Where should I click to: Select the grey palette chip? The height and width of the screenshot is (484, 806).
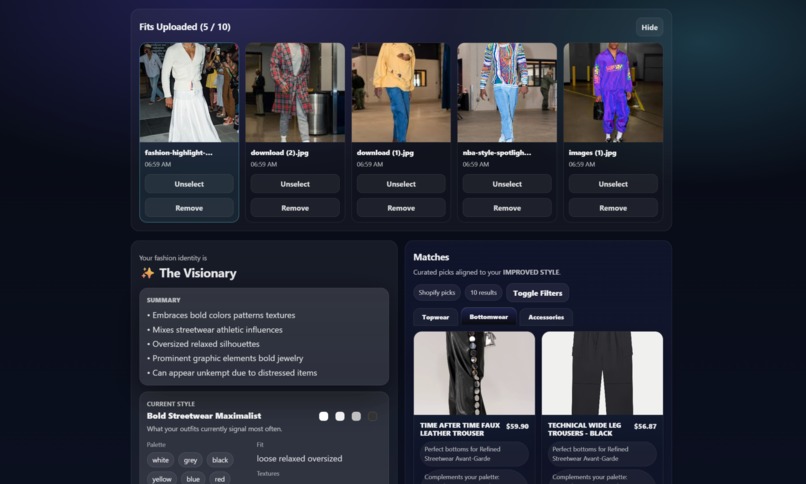coord(190,460)
